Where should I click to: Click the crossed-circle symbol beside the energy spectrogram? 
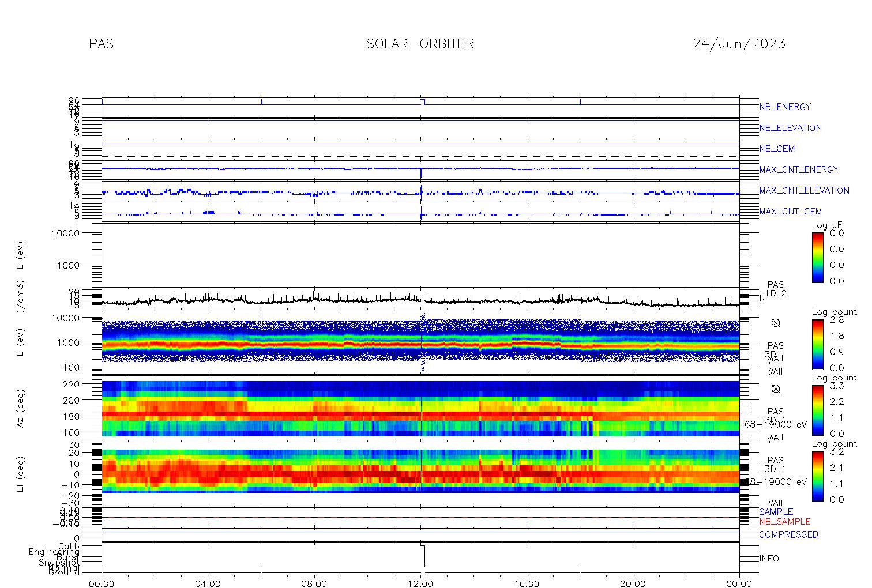click(x=776, y=323)
